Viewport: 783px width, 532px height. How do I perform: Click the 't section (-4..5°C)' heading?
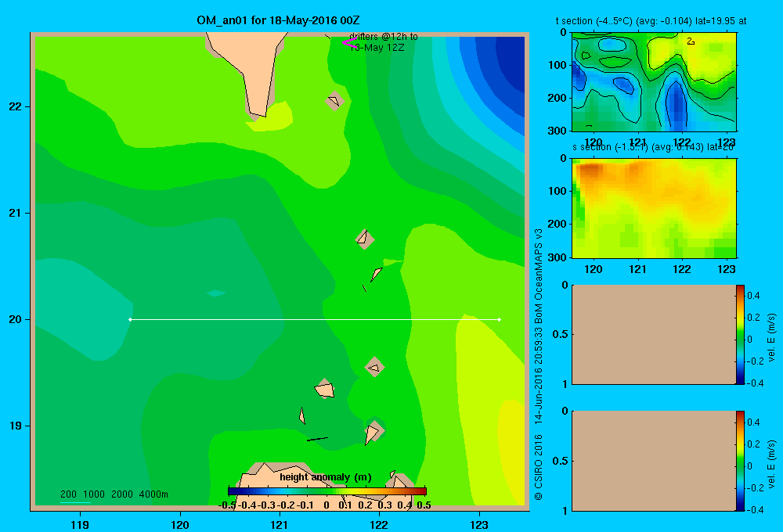[x=594, y=21]
